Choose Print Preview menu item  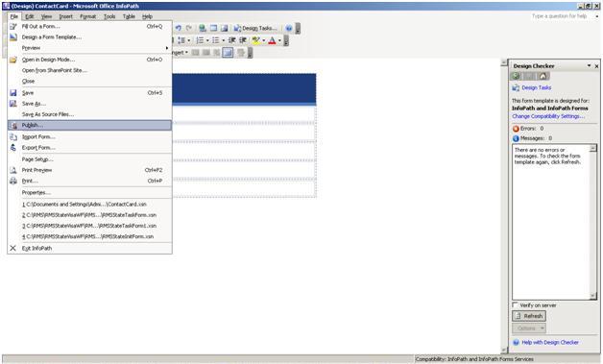tap(89, 170)
